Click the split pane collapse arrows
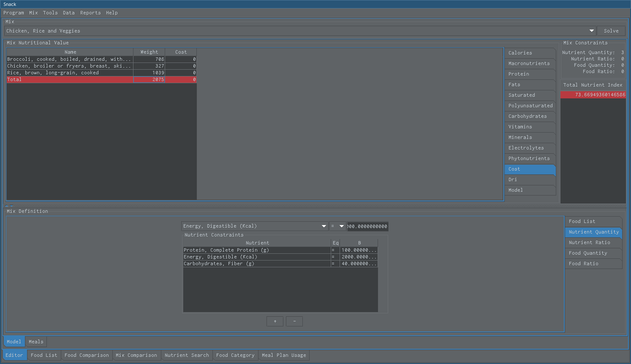631x364 pixels. click(x=9, y=206)
